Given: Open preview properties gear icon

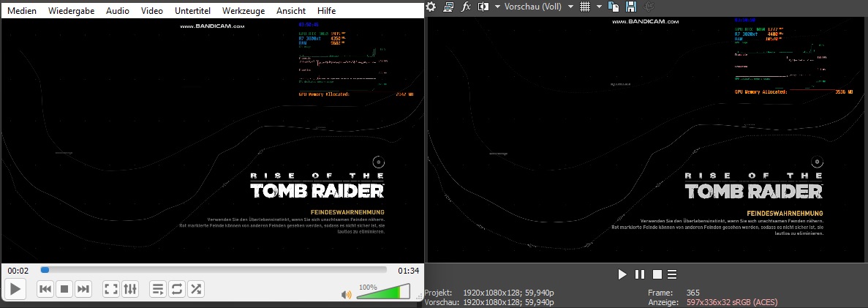Looking at the screenshot, I should pos(431,7).
